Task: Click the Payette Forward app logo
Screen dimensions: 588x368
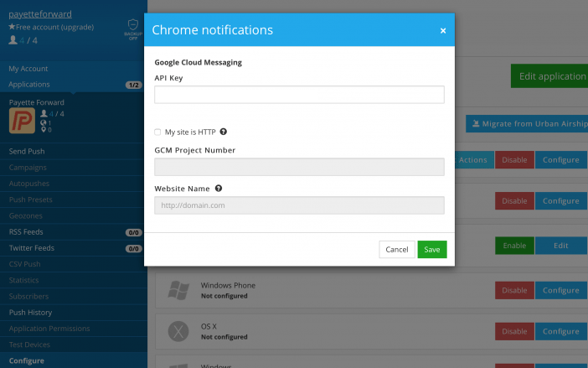Action: tap(22, 121)
